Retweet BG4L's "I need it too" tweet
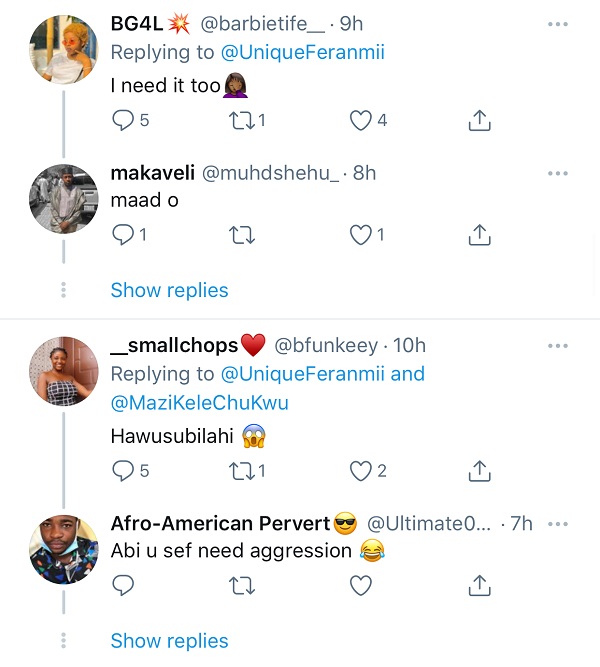The height and width of the screenshot is (667, 600). [242, 121]
